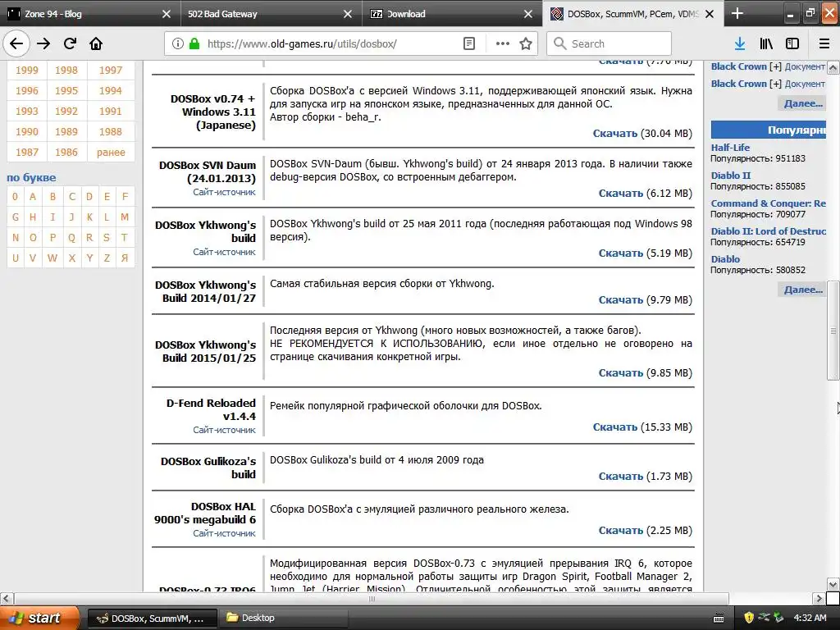Filter games by year 1999
The image size is (840, 630).
click(27, 71)
